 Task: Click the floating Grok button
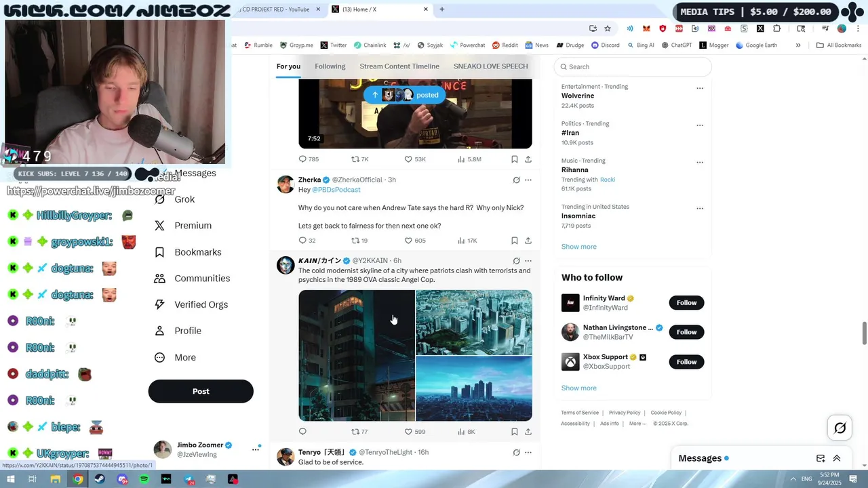click(x=840, y=428)
